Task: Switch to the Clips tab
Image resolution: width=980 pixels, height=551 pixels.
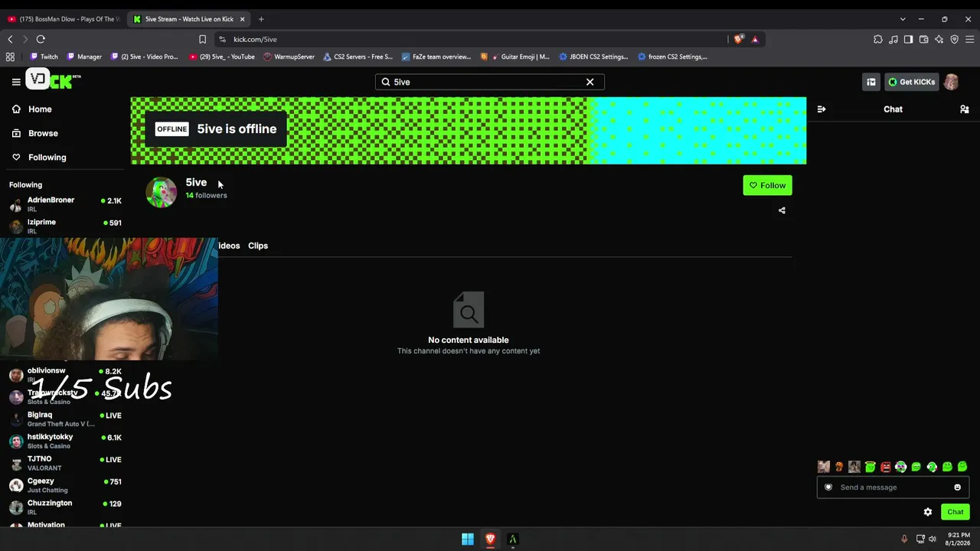Action: coord(258,246)
